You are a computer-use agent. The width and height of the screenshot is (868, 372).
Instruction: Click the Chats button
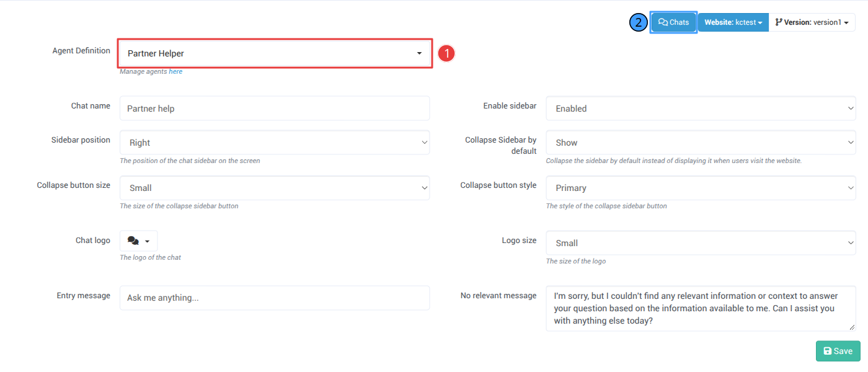[673, 22]
